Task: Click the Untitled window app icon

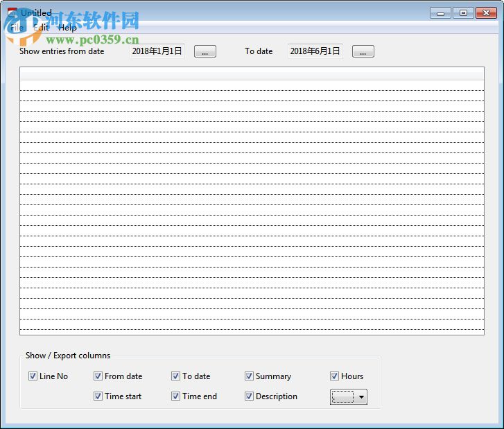Action: [x=12, y=13]
